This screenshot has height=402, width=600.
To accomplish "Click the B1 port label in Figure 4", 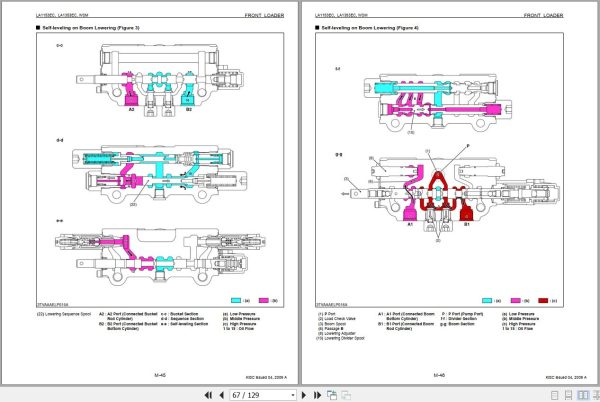I will pos(467,225).
